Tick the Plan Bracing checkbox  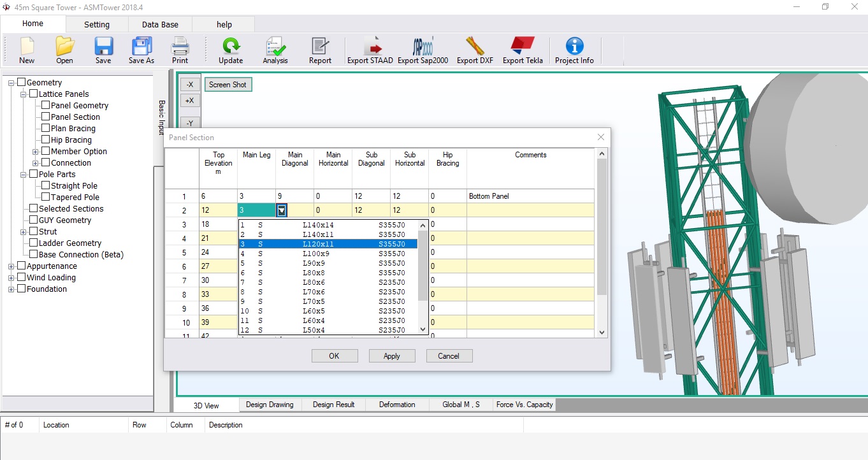45,128
